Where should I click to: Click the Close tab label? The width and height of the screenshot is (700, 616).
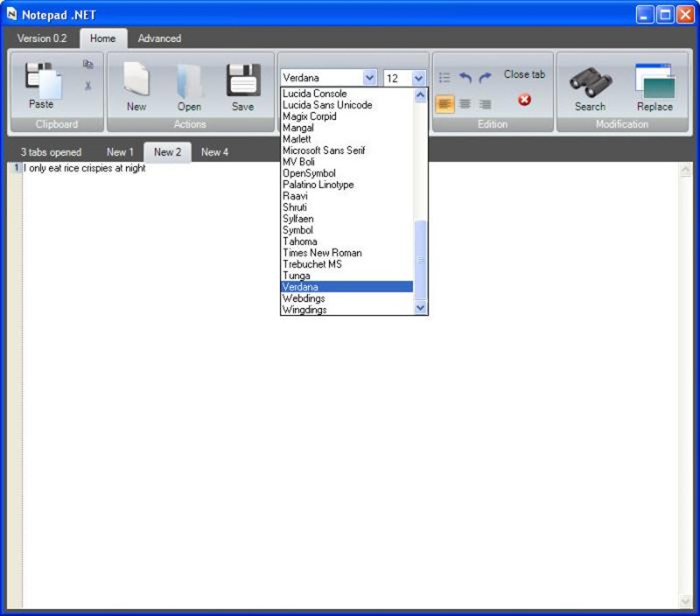pyautogui.click(x=524, y=74)
